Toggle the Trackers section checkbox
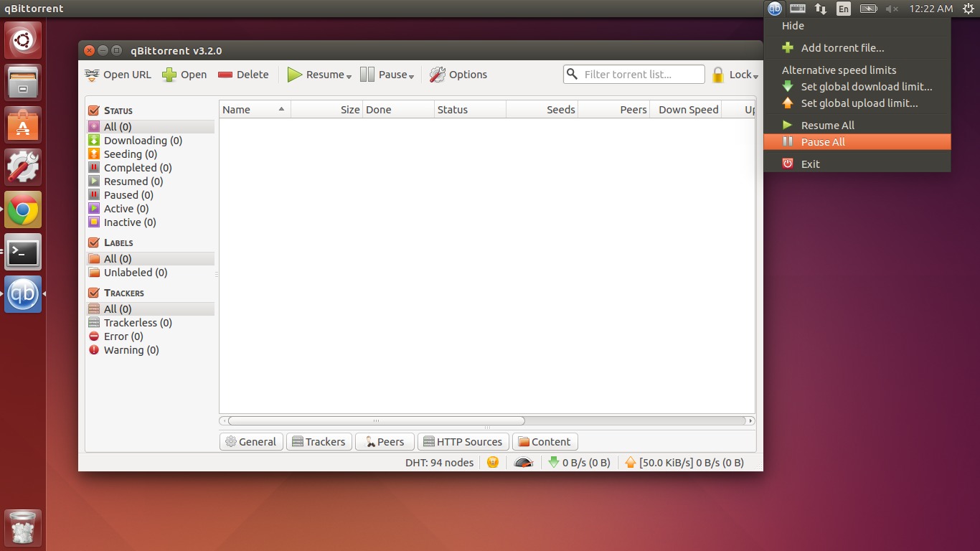Image resolution: width=980 pixels, height=551 pixels. tap(94, 293)
